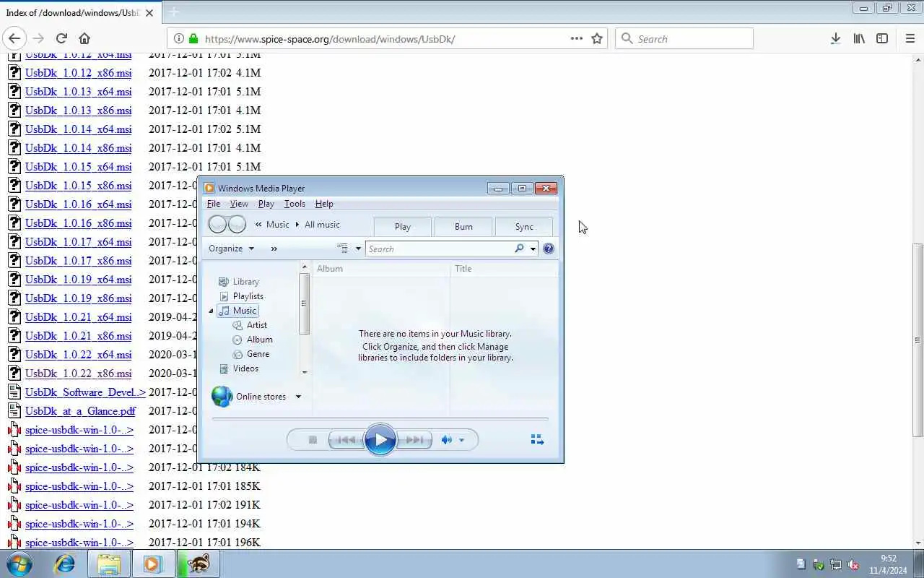Collapse the Music tree node
The image size is (924, 578).
pyautogui.click(x=212, y=311)
